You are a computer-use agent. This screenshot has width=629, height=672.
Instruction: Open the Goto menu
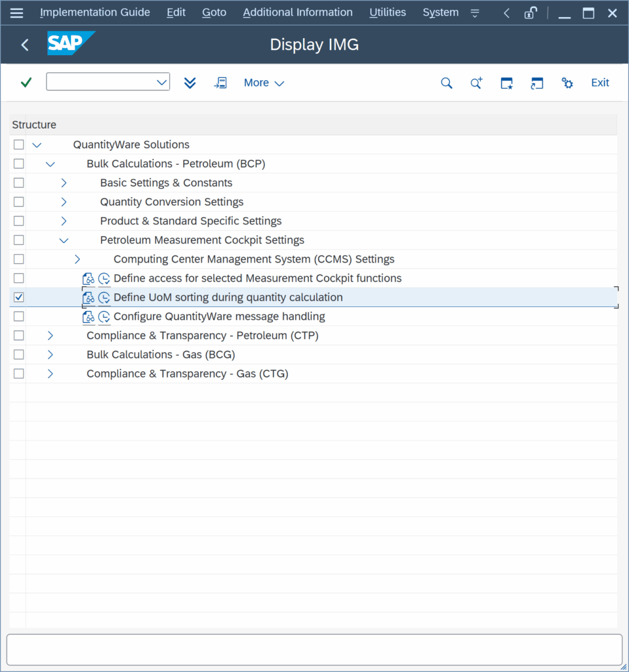[214, 12]
